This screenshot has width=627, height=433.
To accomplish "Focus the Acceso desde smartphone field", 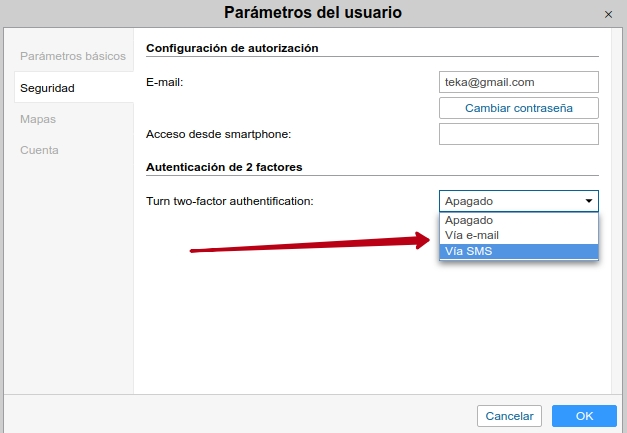I will pyautogui.click(x=518, y=134).
